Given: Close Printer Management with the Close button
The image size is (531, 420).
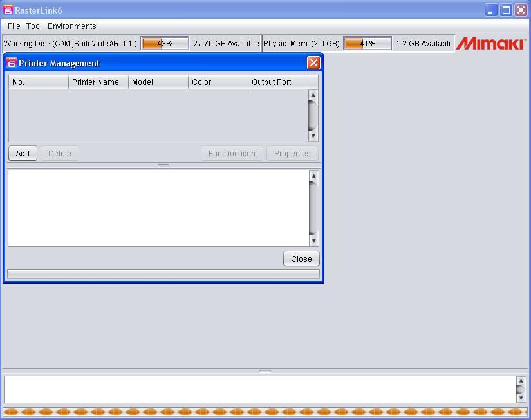Looking at the screenshot, I should click(x=301, y=259).
